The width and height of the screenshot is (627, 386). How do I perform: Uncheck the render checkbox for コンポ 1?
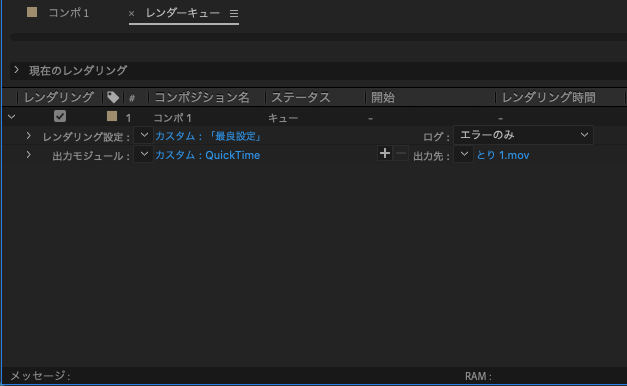tap(60, 116)
